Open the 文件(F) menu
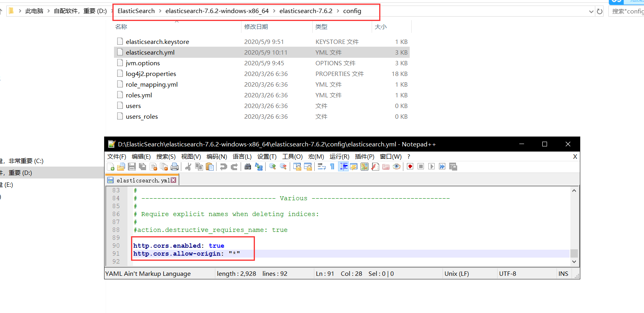This screenshot has height=313, width=644. [x=117, y=157]
